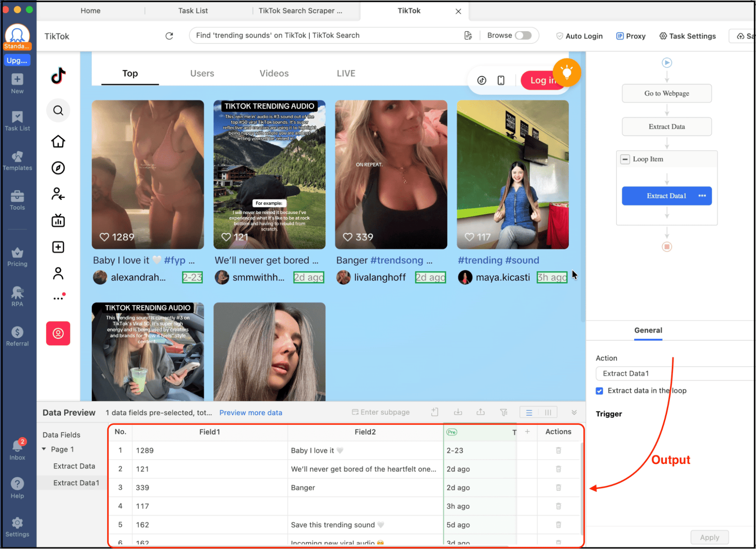The height and width of the screenshot is (549, 756).
Task: Go to TikTok Home icon
Action: point(58,141)
